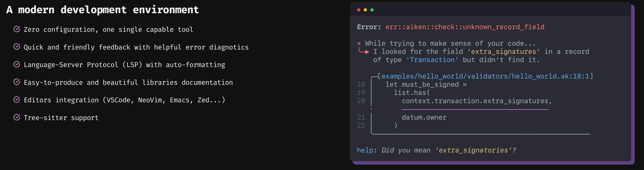Click check icon beside Language-Server Protocol
Screen dimensions: 644x170
click(17, 64)
